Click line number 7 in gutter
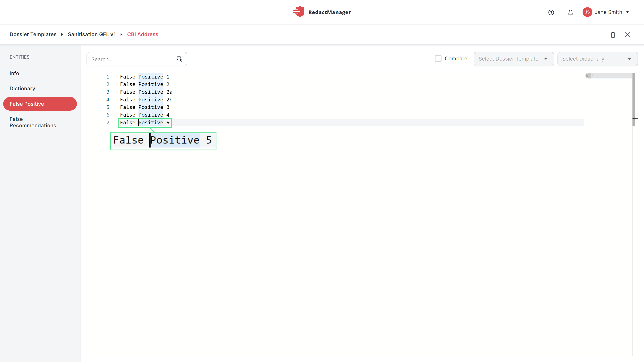The image size is (644, 362). 108,122
